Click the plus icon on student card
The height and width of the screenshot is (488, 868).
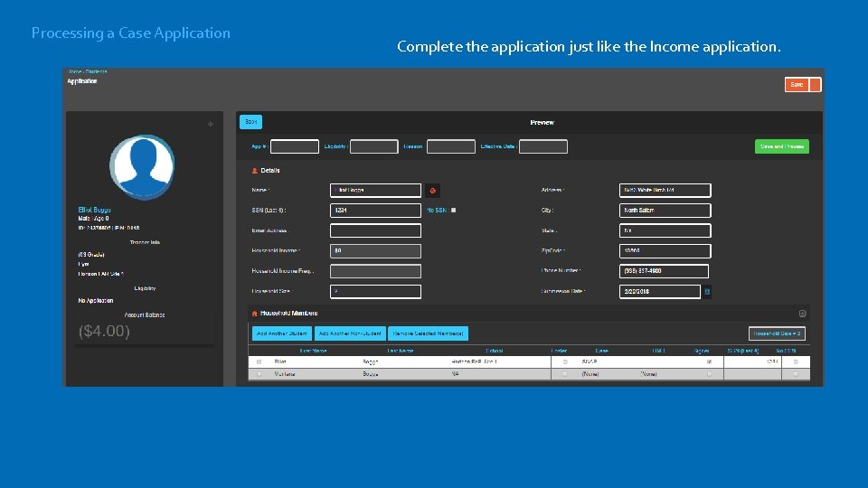click(x=211, y=124)
